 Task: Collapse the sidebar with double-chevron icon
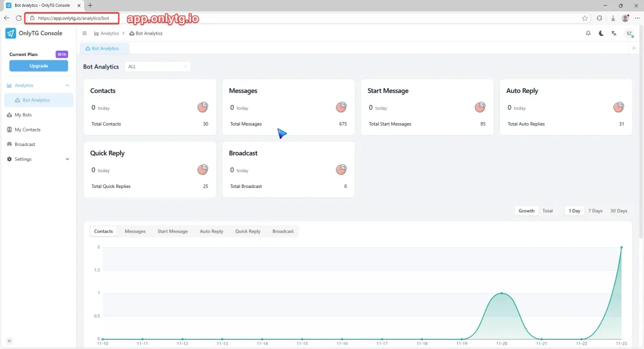[9, 341]
